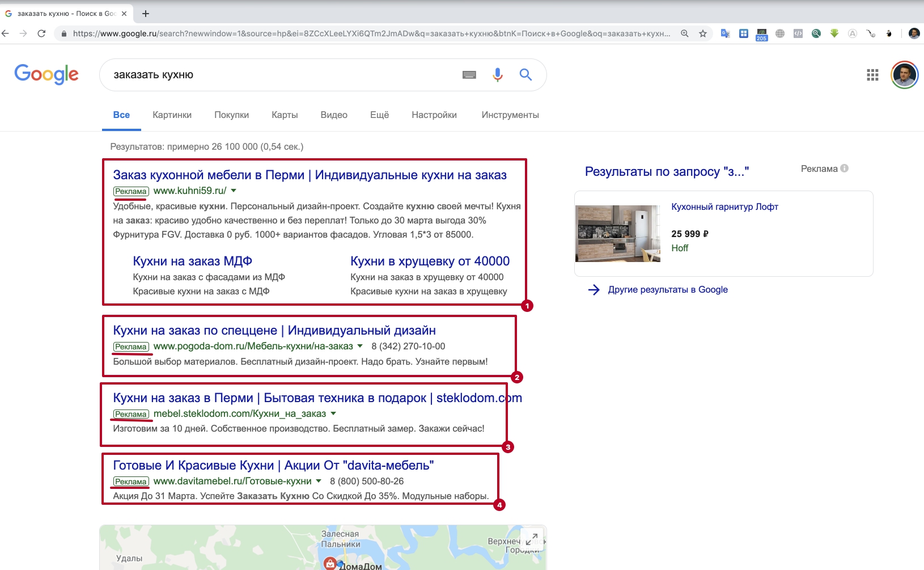Click the grey globe extension icon
924x570 pixels.
(780, 33)
